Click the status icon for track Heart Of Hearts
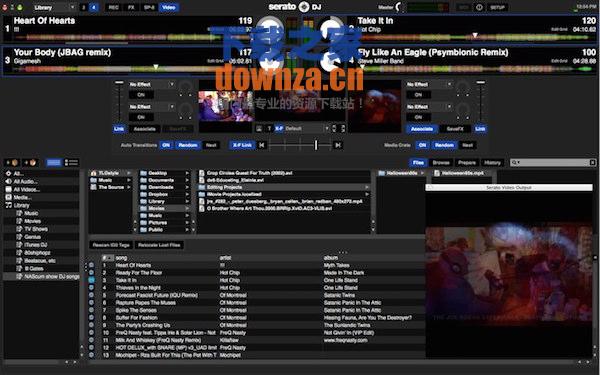This screenshot has height=375, width=600. coord(91,265)
